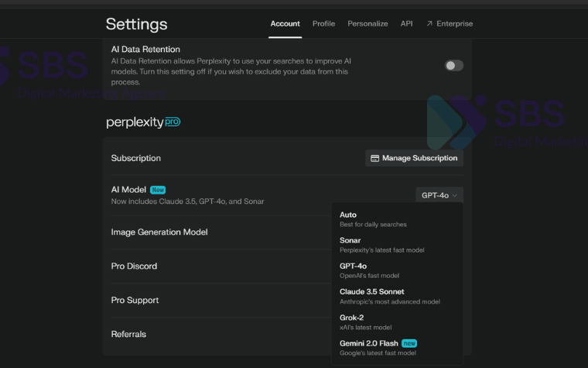Click "xAI's latest model" description

(366, 328)
